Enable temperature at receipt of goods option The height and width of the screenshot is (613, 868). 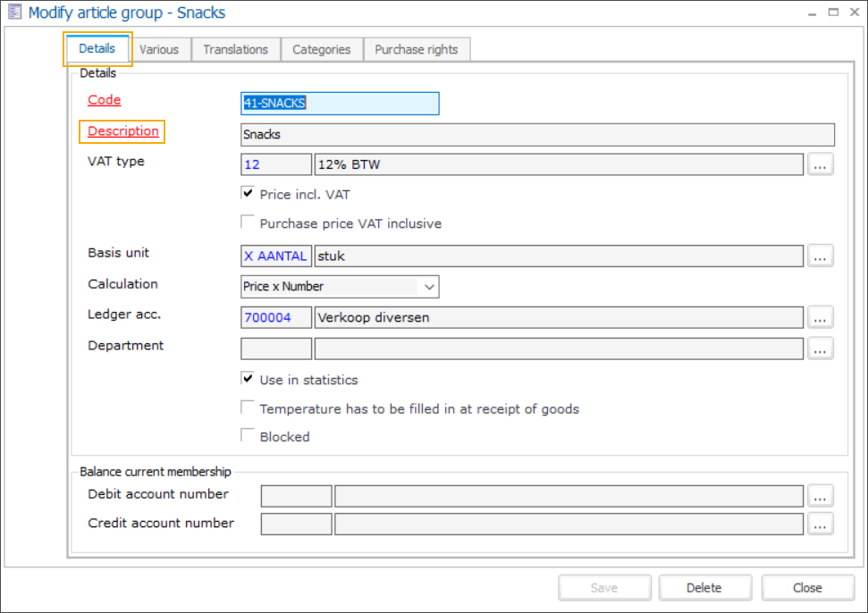click(248, 408)
